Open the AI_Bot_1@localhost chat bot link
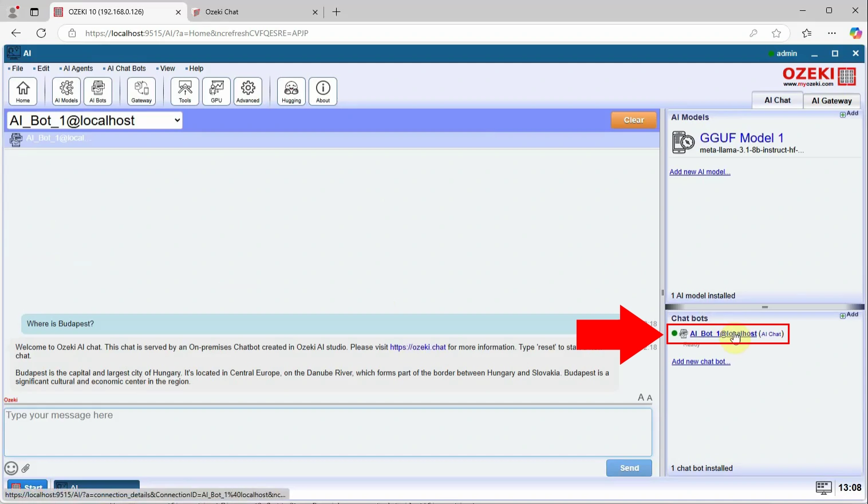 coord(723,333)
